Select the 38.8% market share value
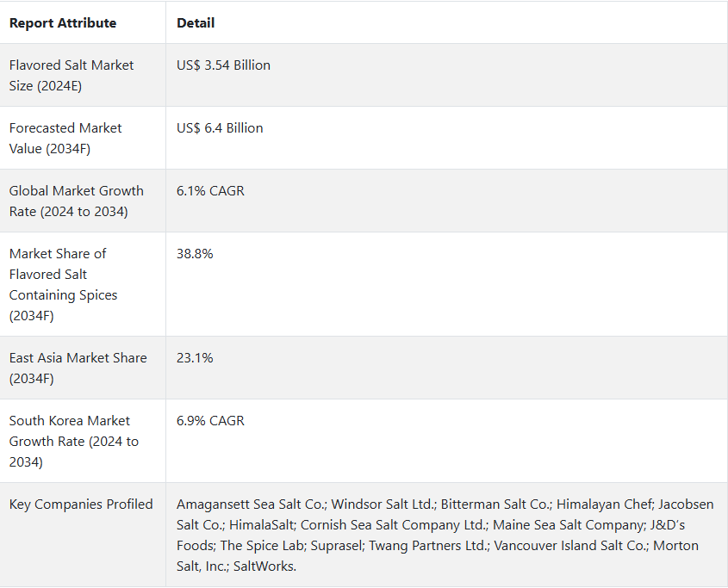This screenshot has height=588, width=728. (x=195, y=254)
